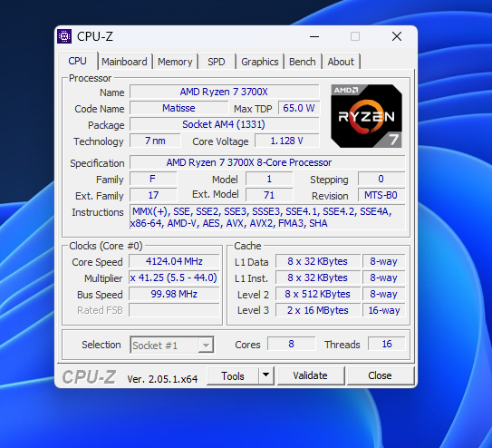Click the Core Voltage value 1.128 V
Image resolution: width=492 pixels, height=448 pixels.
click(x=287, y=141)
